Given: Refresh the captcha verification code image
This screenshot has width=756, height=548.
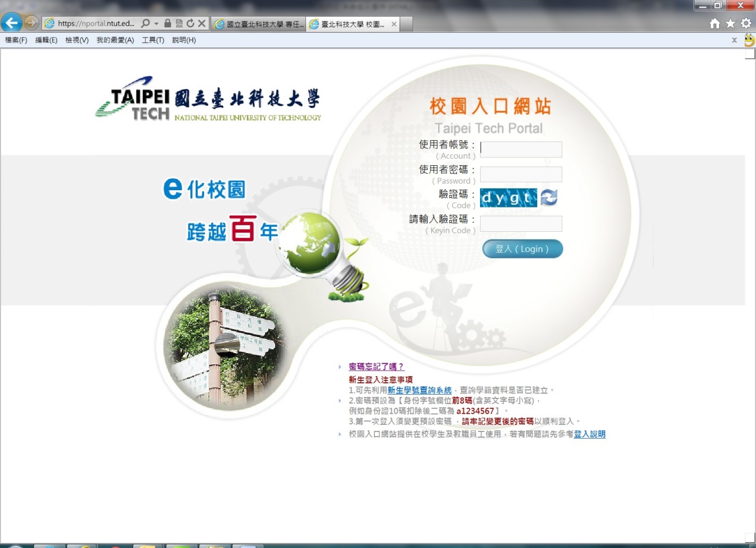Looking at the screenshot, I should [548, 198].
